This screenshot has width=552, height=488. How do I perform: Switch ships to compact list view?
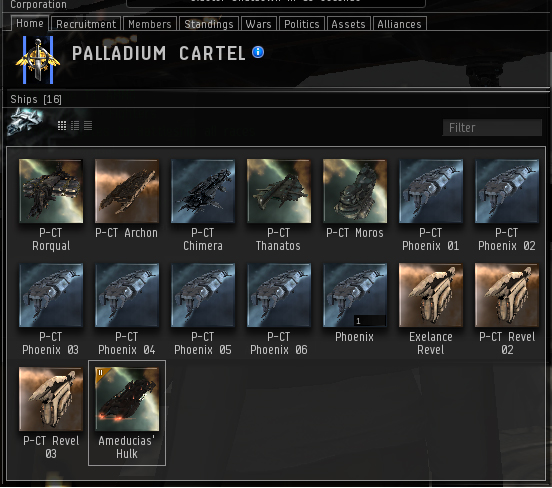coord(88,126)
